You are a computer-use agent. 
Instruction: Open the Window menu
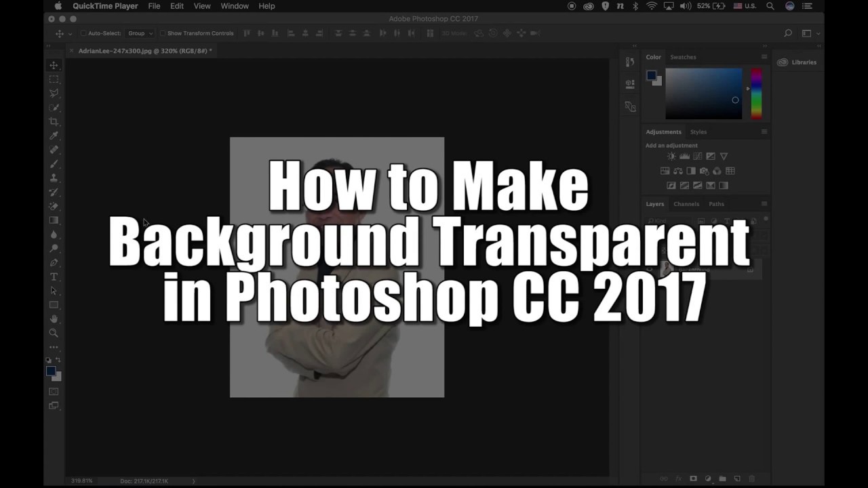pos(235,6)
